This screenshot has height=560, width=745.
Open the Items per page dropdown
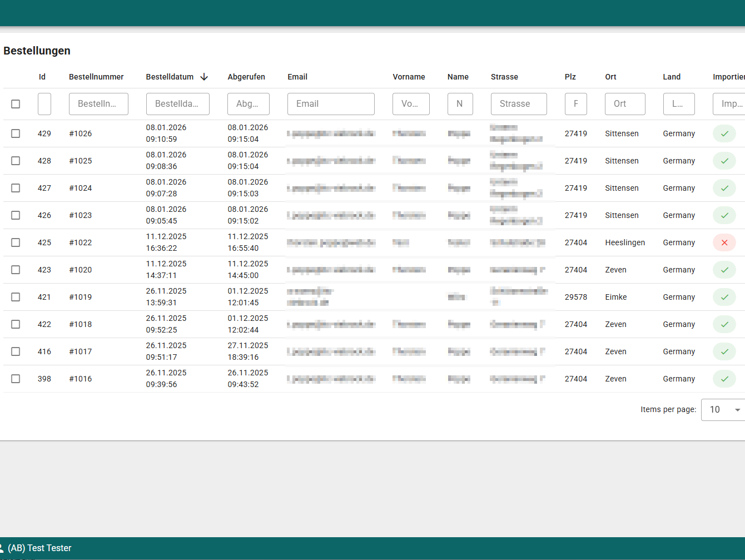click(724, 410)
